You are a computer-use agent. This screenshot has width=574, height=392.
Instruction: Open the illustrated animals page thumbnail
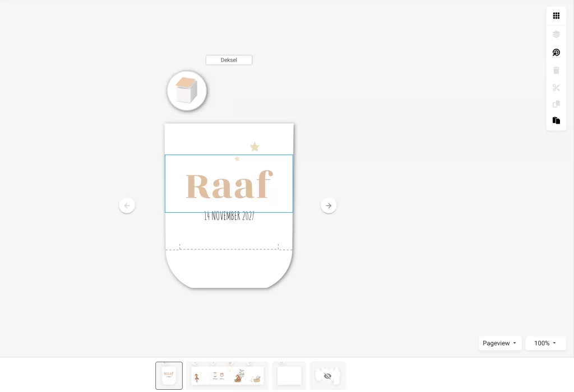227,376
